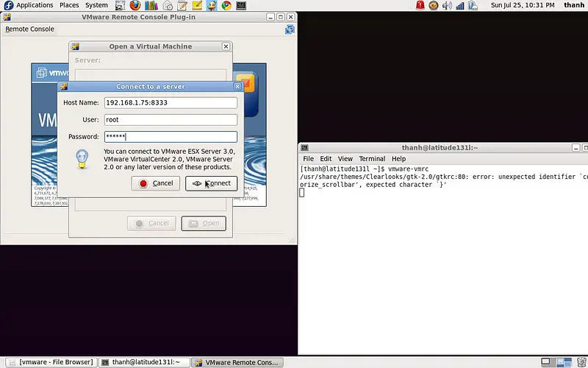The width and height of the screenshot is (588, 368).
Task: Open the Applications menu in top panel
Action: [x=35, y=5]
